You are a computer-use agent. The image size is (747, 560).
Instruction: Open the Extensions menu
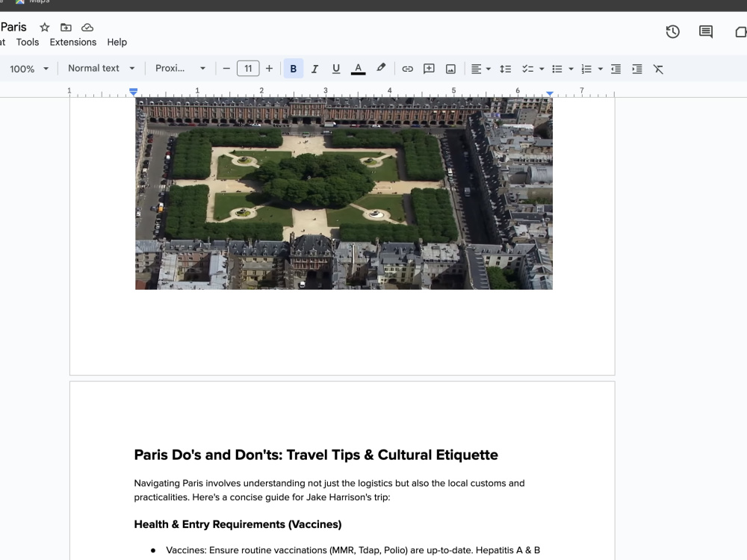(73, 42)
